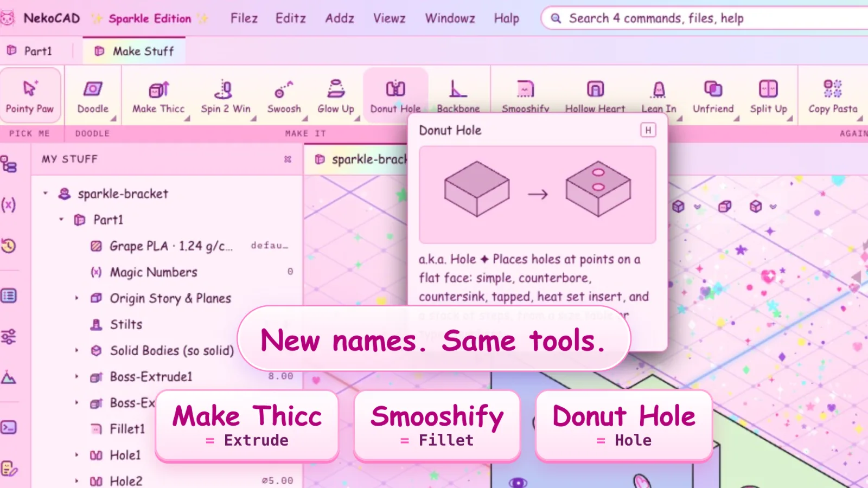868x488 pixels.
Task: Expand Solid Bodies (so solid) node
Action: pyautogui.click(x=76, y=350)
